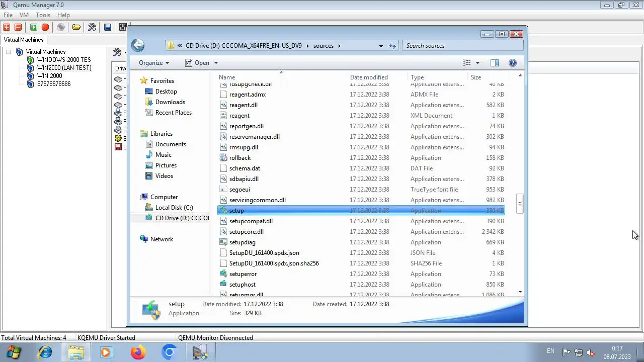Sort files by the Size column
Screen dimensions: 644x362
(488, 77)
